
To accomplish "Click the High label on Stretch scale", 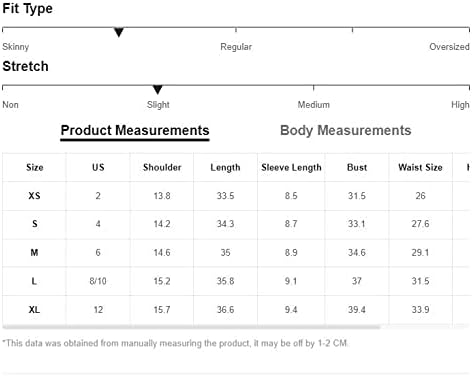I will (x=460, y=105).
